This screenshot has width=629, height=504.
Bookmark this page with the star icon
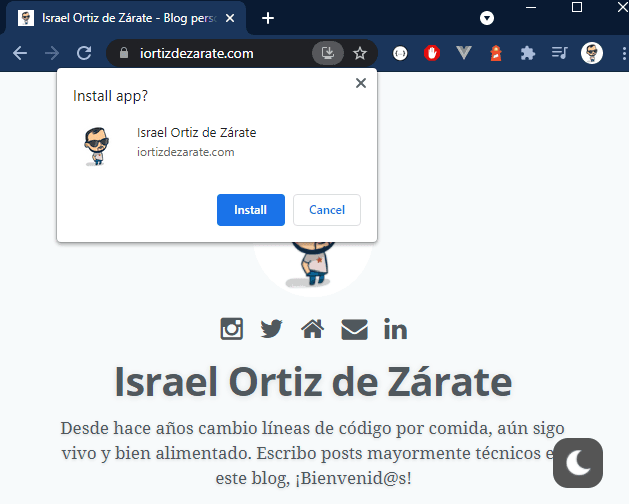360,53
